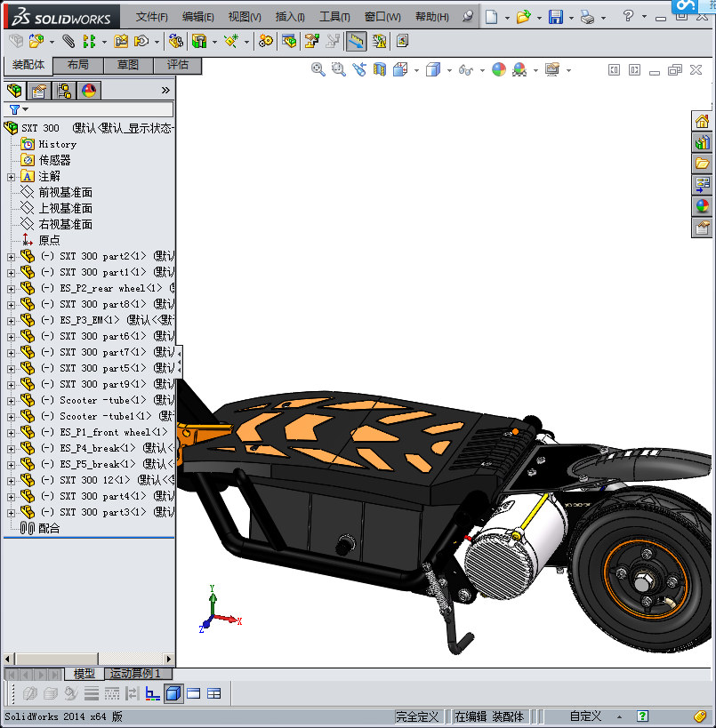Click the Assembly Features icon
Image resolution: width=716 pixels, height=728 pixels.
(199, 41)
